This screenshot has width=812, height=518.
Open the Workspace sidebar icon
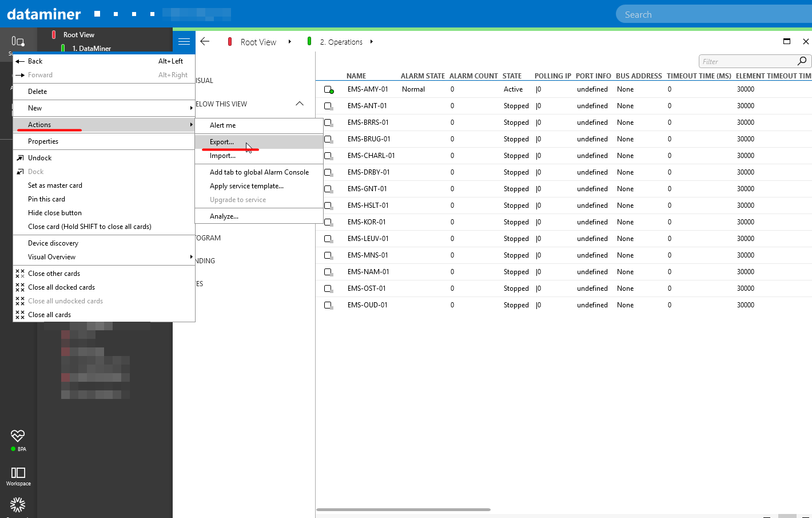click(x=18, y=473)
